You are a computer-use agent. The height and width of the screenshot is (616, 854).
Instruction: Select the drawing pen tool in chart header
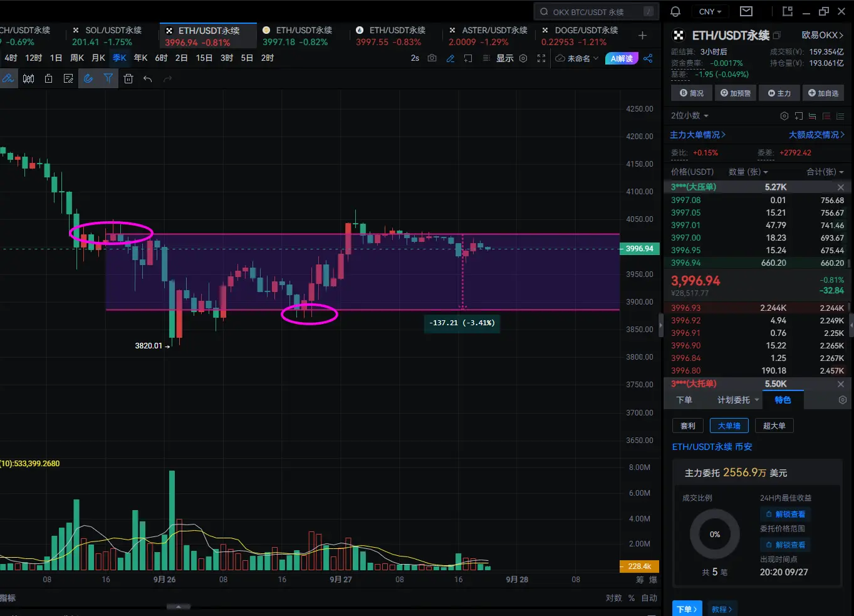tap(450, 58)
